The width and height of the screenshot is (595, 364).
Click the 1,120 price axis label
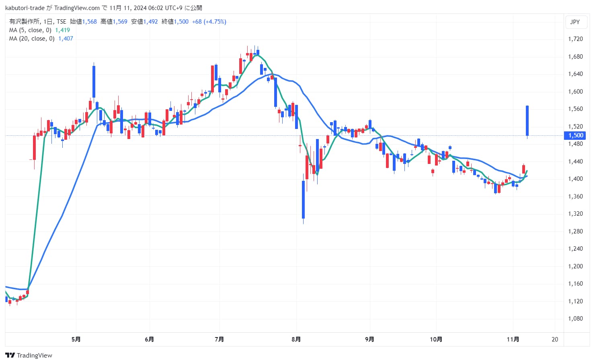[575, 301]
